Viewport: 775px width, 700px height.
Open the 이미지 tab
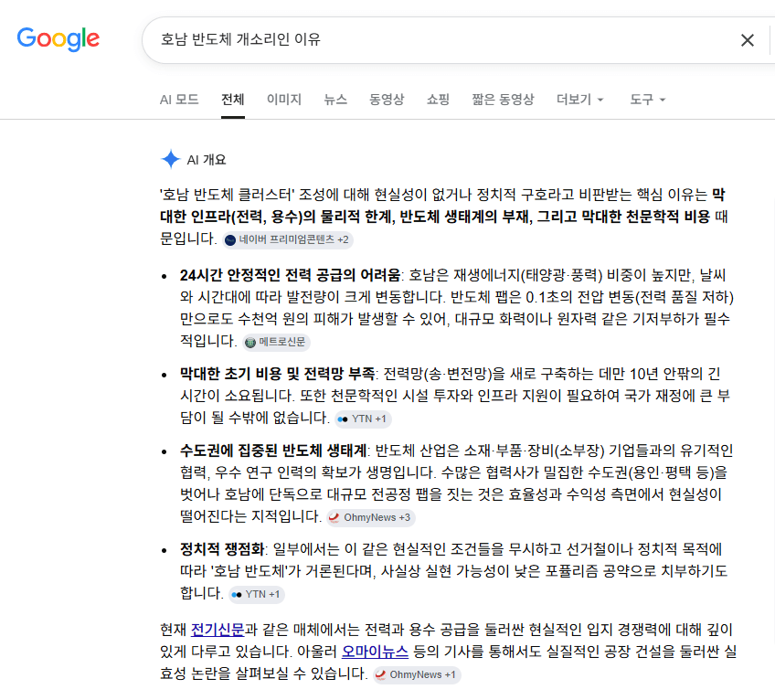click(284, 100)
